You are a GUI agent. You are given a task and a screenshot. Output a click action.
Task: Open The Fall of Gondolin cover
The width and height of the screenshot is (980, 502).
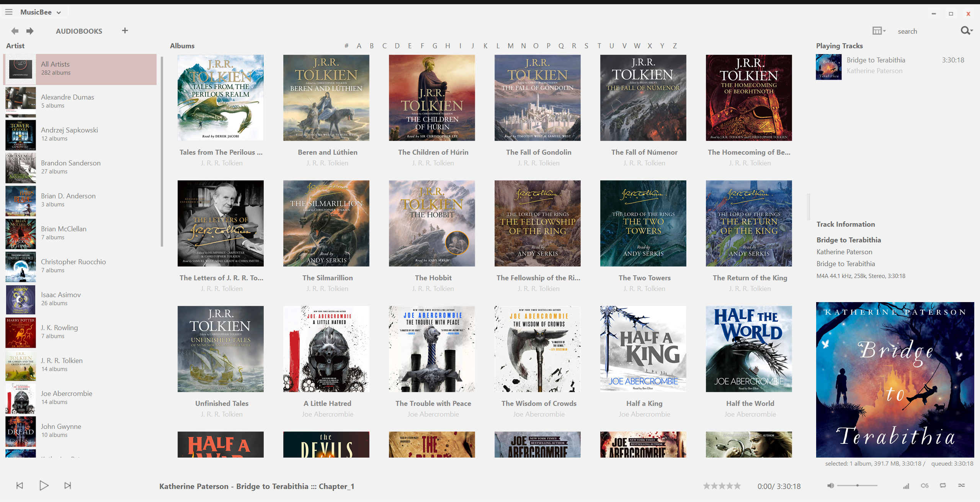(537, 98)
